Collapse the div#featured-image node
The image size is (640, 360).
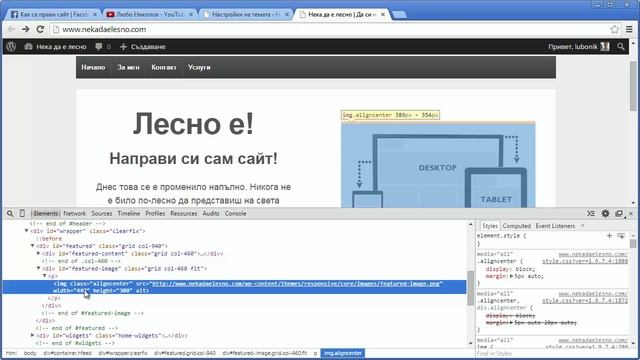click(39, 269)
